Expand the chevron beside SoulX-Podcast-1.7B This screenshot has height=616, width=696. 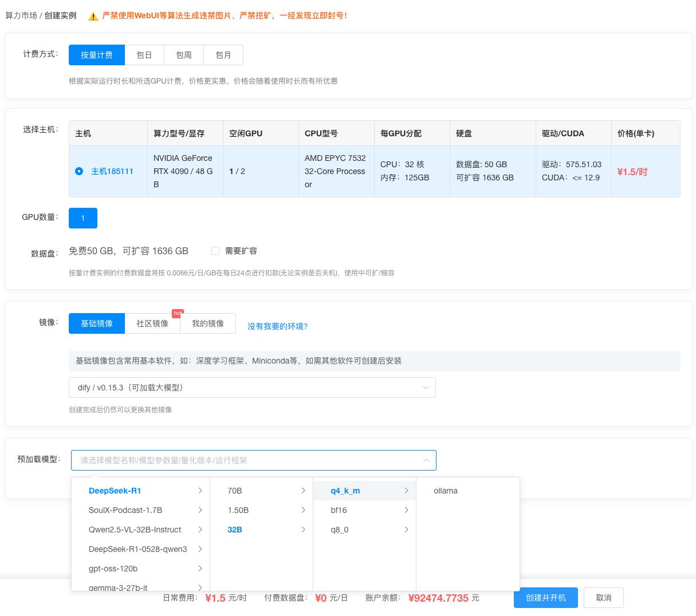pyautogui.click(x=200, y=510)
